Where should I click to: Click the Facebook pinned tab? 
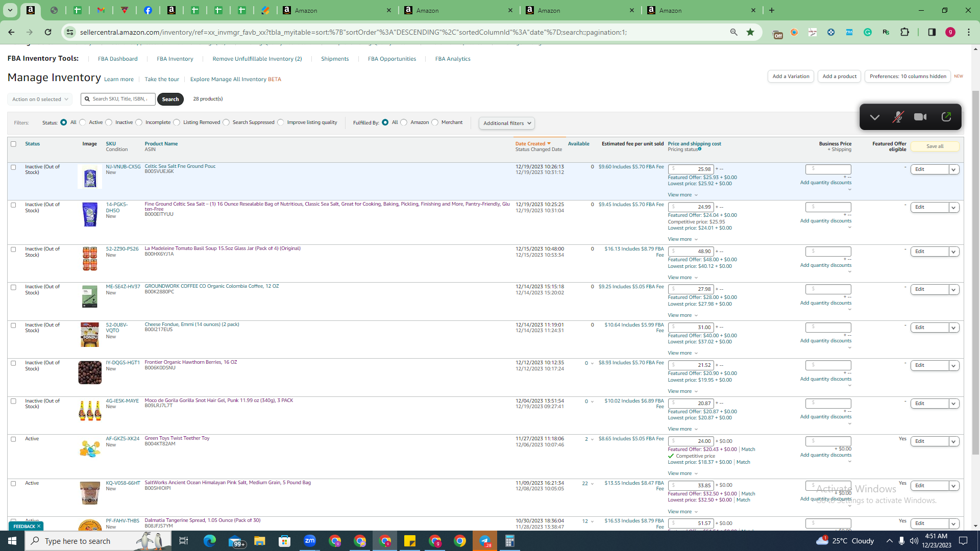[148, 10]
